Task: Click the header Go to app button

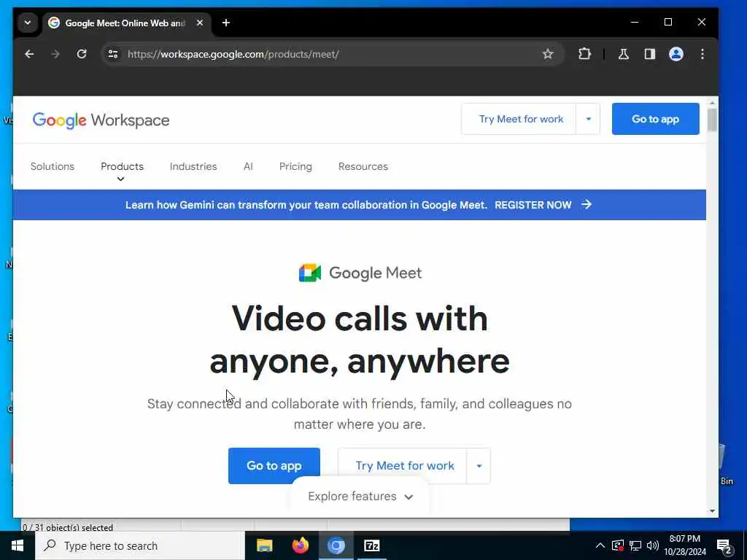Action: click(x=656, y=119)
